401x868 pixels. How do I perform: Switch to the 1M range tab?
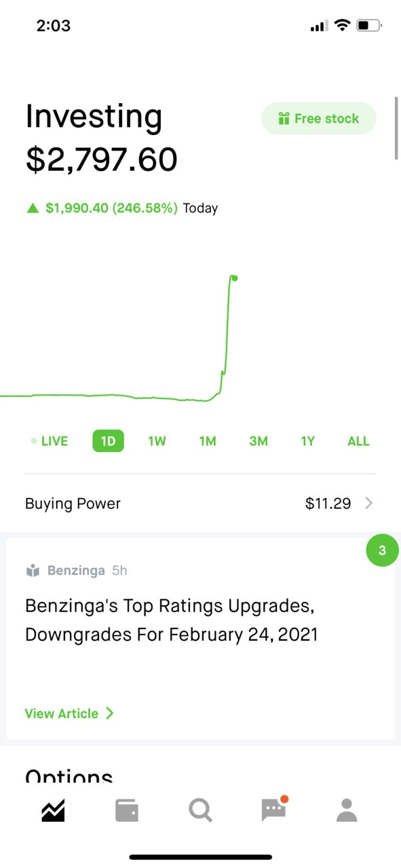207,441
